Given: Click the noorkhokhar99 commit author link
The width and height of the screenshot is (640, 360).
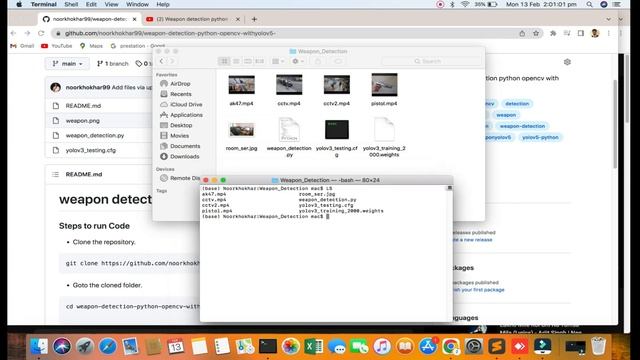Looking at the screenshot, I should click(88, 87).
